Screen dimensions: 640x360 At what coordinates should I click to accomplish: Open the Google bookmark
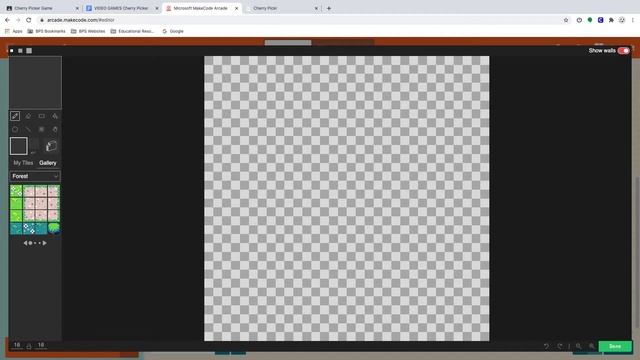(173, 31)
